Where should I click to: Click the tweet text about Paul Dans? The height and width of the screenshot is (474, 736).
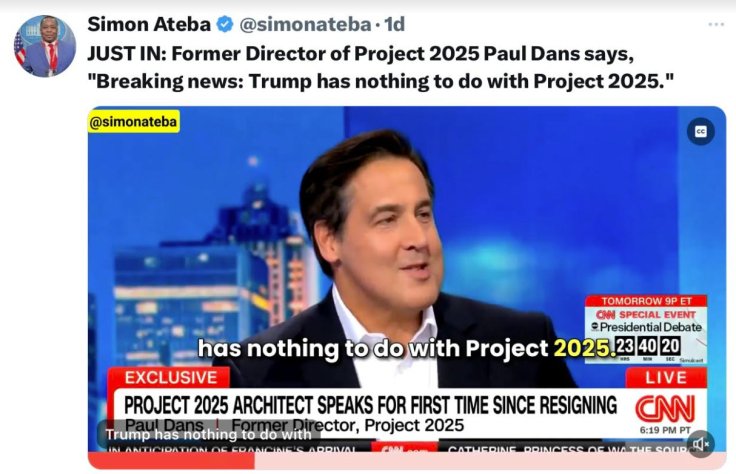[x=380, y=68]
